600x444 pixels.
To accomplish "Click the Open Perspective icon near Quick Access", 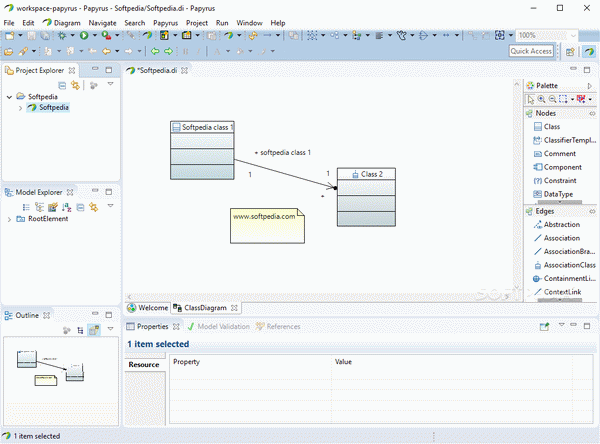I will (570, 51).
